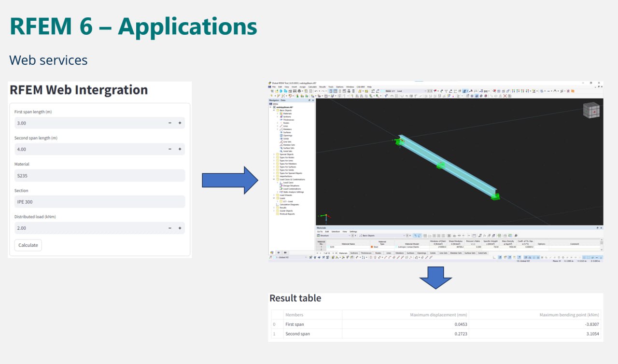Open the Calculate menu in RFEM

point(312,87)
